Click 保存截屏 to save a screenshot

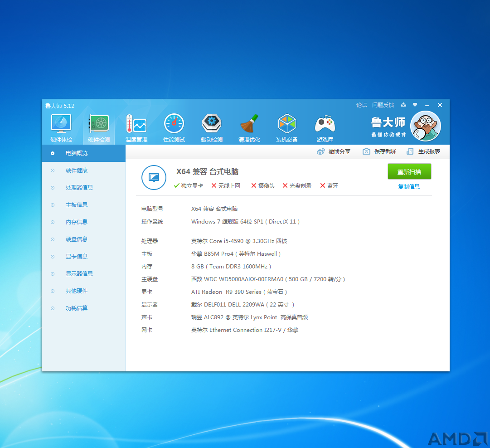click(x=379, y=151)
